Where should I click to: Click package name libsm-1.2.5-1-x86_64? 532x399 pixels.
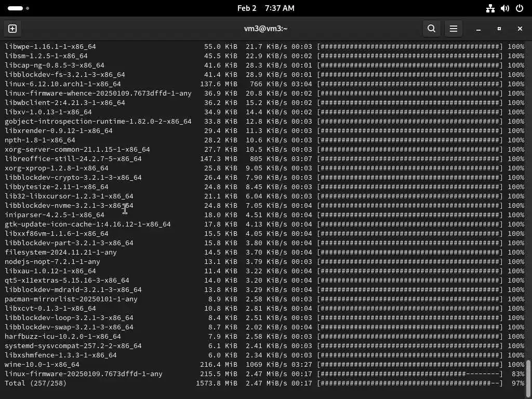46,56
